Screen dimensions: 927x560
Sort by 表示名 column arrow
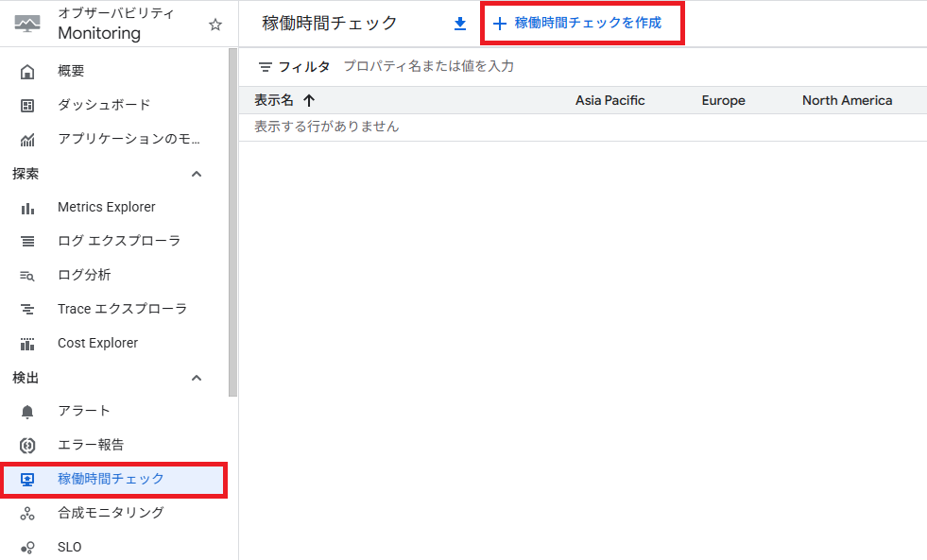[x=309, y=100]
